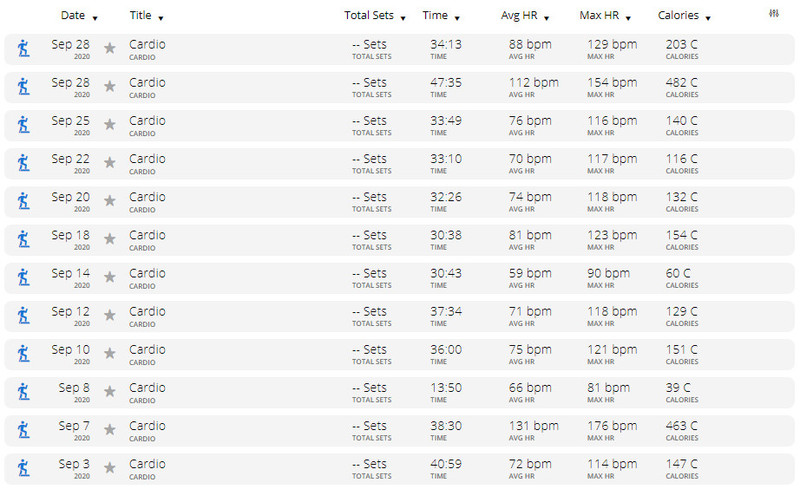Star the Sep 8 Cardio workout

coord(110,392)
